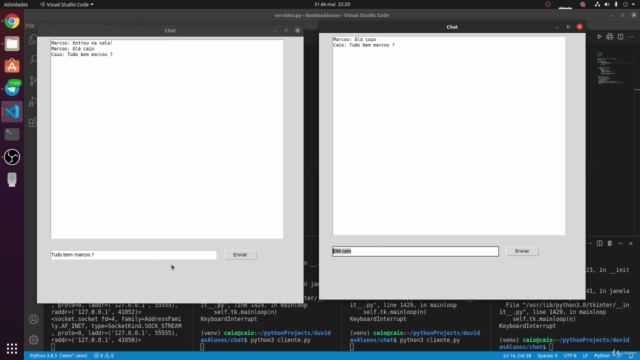The height and width of the screenshot is (360, 640).
Task: Click Enviar in right Chat window
Action: [x=522, y=251]
